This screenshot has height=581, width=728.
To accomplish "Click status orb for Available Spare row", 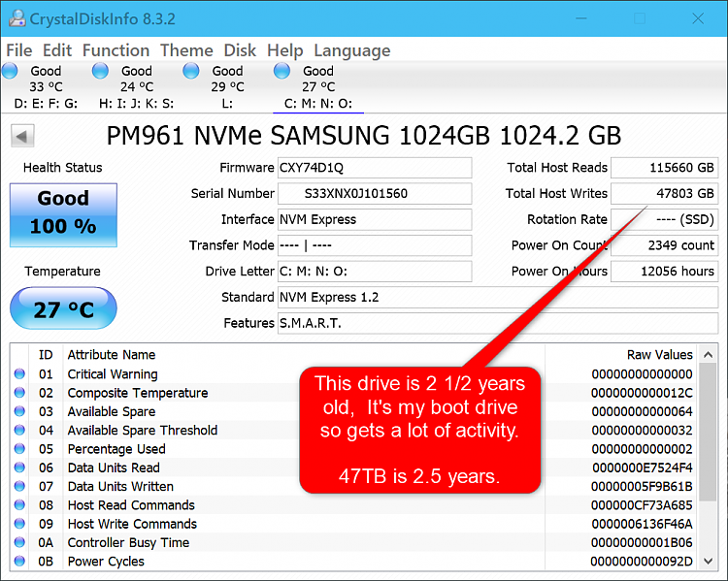I will pyautogui.click(x=19, y=411).
